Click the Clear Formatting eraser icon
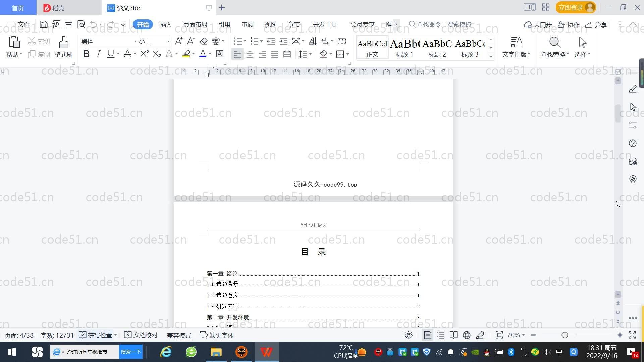The height and width of the screenshot is (362, 644). click(x=204, y=41)
